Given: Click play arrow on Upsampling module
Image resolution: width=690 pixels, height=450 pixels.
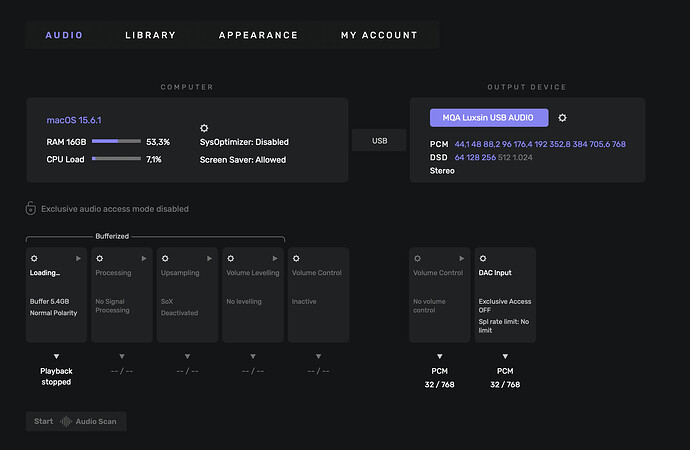Looking at the screenshot, I should pos(211,258).
